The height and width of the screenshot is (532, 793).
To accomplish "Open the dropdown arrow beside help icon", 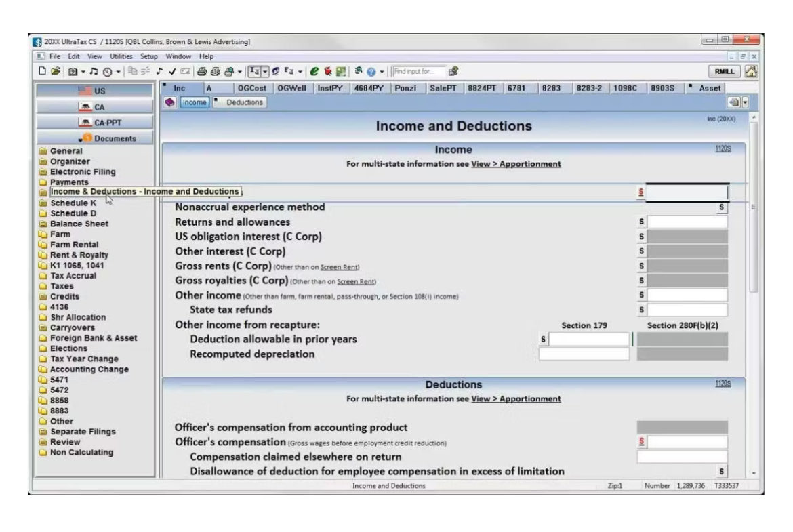I will (x=382, y=72).
